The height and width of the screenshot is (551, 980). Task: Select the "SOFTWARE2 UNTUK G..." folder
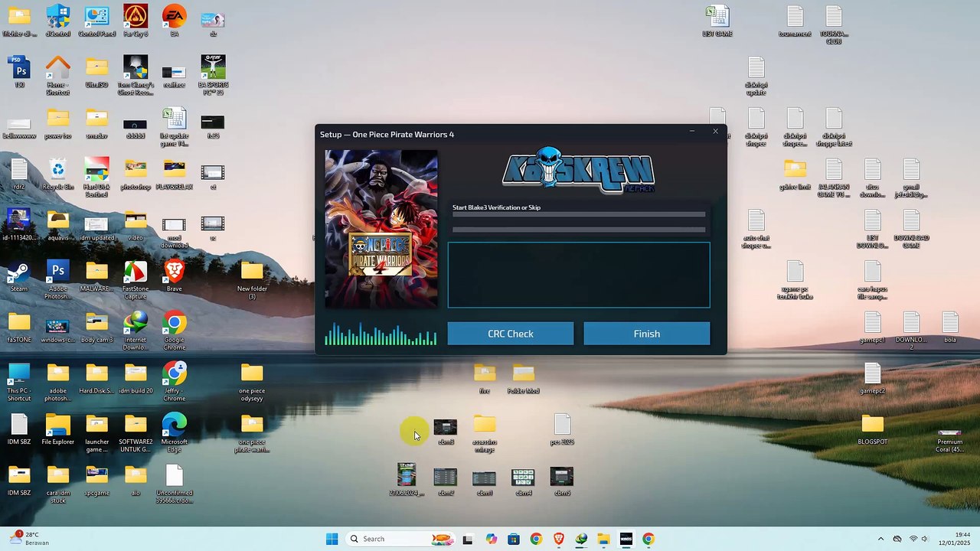136,433
